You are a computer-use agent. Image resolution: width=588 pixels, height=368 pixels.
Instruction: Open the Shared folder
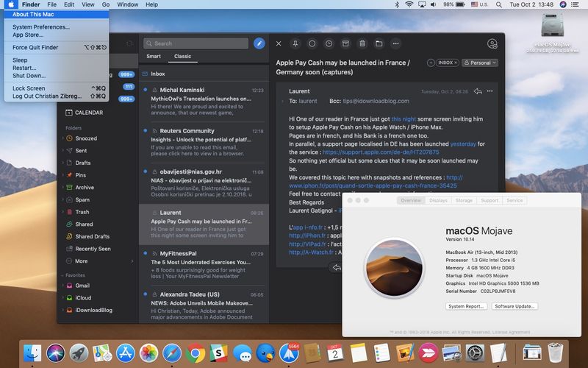click(84, 224)
